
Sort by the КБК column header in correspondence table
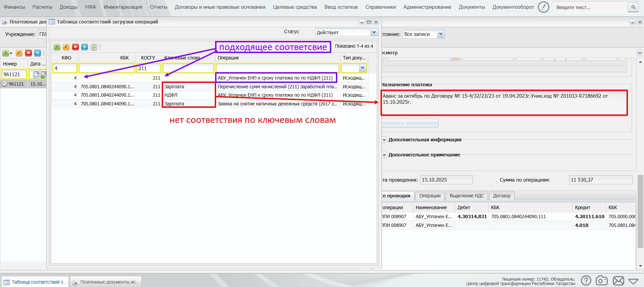(x=107, y=58)
